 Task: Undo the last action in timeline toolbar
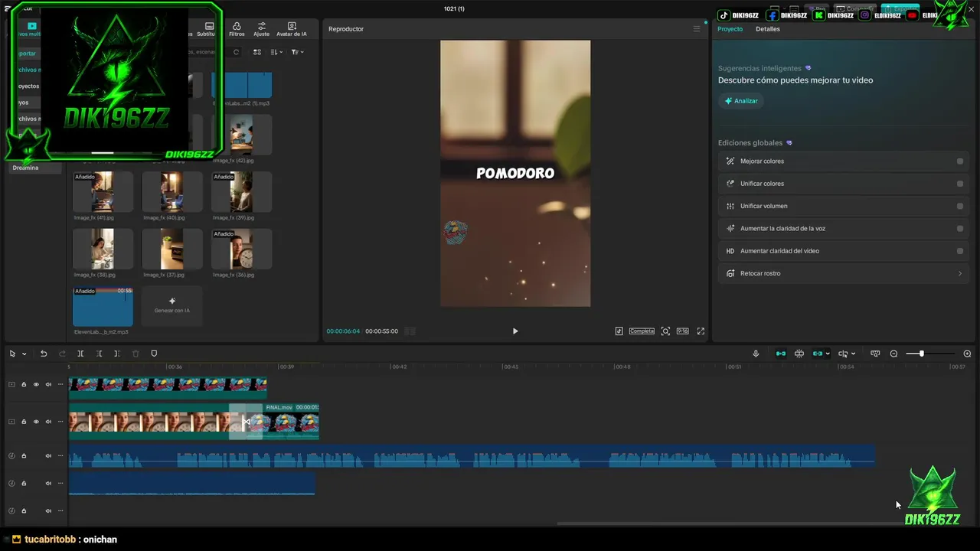tap(44, 354)
